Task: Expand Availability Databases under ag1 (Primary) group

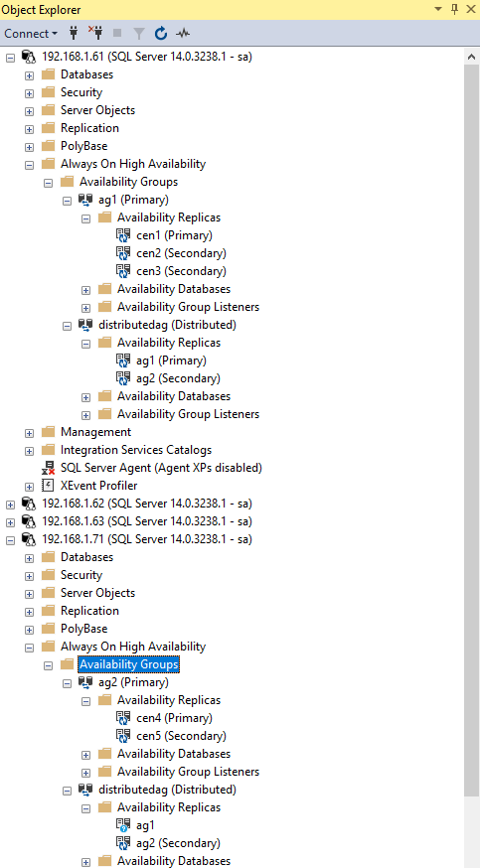Action: (x=85, y=290)
